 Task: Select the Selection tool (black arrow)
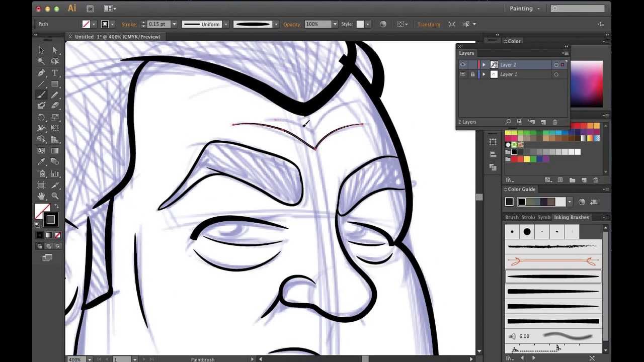click(41, 50)
